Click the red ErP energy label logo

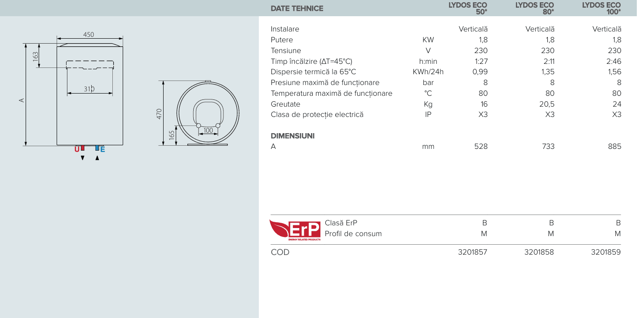[x=295, y=230]
